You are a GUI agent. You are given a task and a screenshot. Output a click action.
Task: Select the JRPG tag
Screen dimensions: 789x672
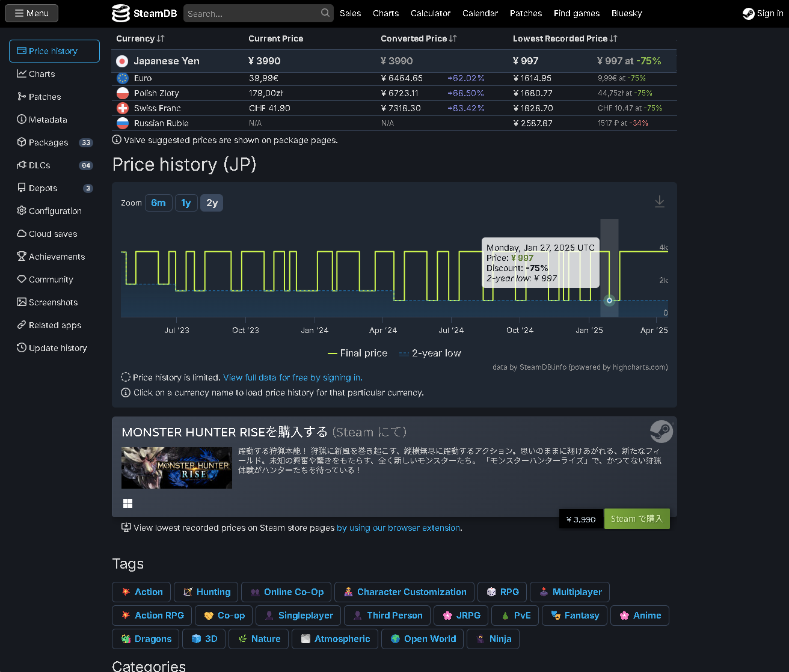(x=461, y=615)
